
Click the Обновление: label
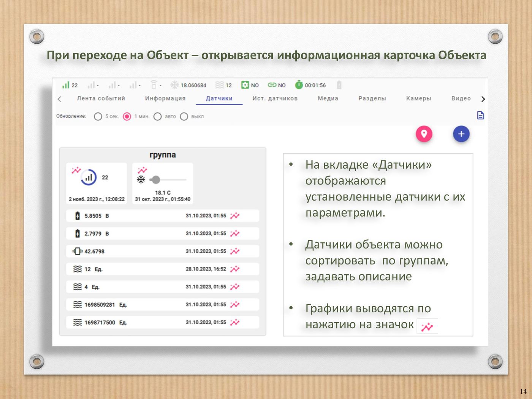click(x=71, y=116)
